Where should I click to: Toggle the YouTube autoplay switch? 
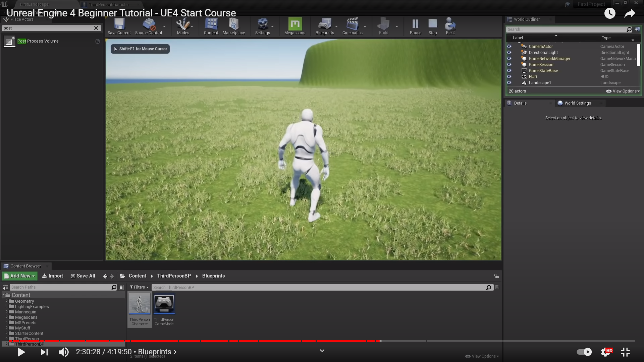(584, 352)
